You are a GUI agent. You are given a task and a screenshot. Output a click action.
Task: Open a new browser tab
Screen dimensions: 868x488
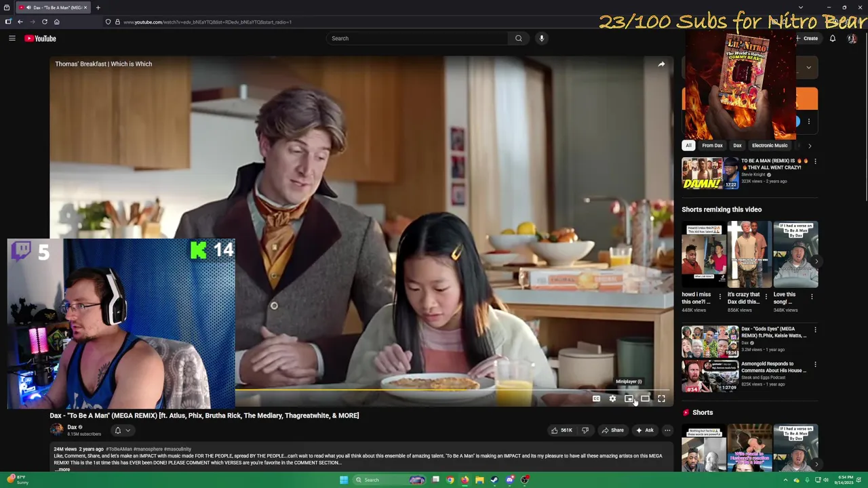click(98, 7)
